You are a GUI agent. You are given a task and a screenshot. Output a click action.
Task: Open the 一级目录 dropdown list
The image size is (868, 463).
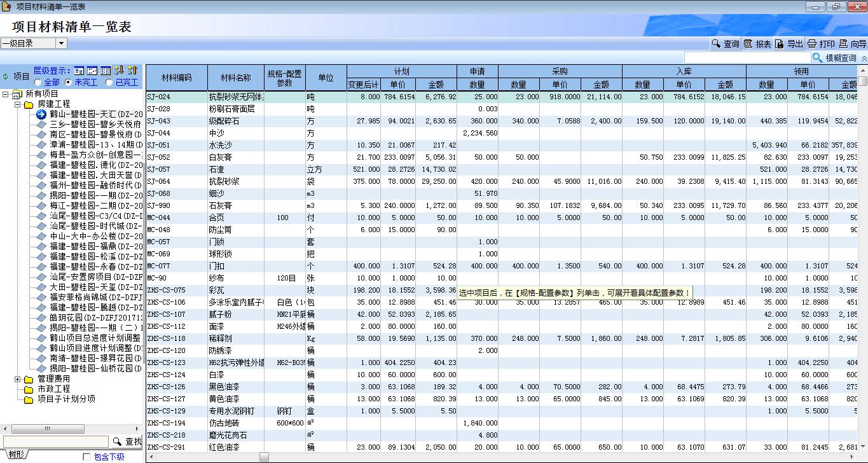coord(61,43)
